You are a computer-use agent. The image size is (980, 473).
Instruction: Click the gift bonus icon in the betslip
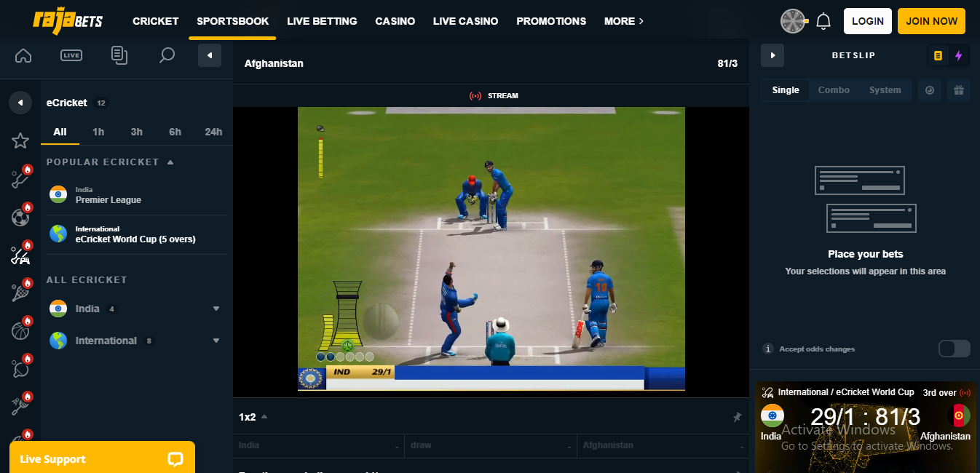(959, 90)
